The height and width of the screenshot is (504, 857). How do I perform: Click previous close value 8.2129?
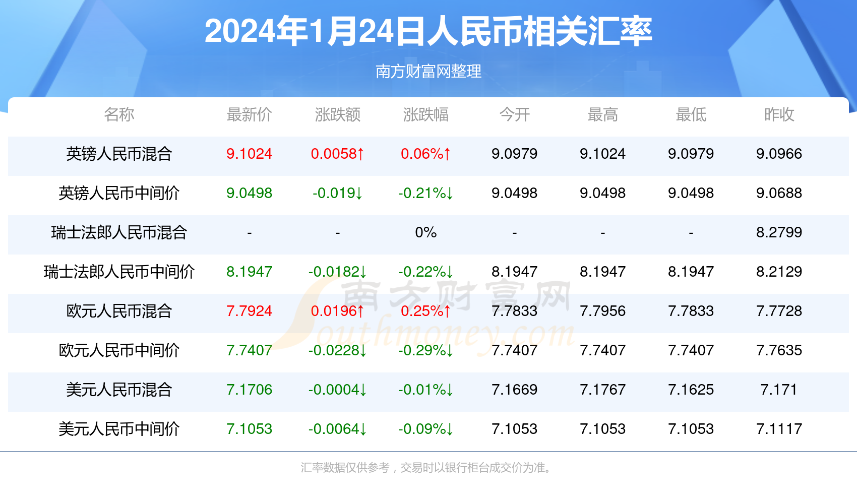coord(779,272)
